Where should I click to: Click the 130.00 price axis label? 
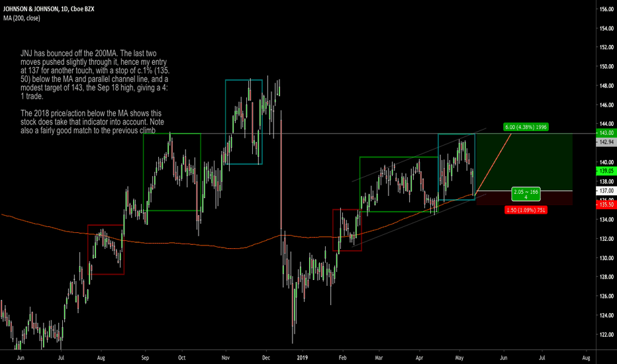(606, 258)
